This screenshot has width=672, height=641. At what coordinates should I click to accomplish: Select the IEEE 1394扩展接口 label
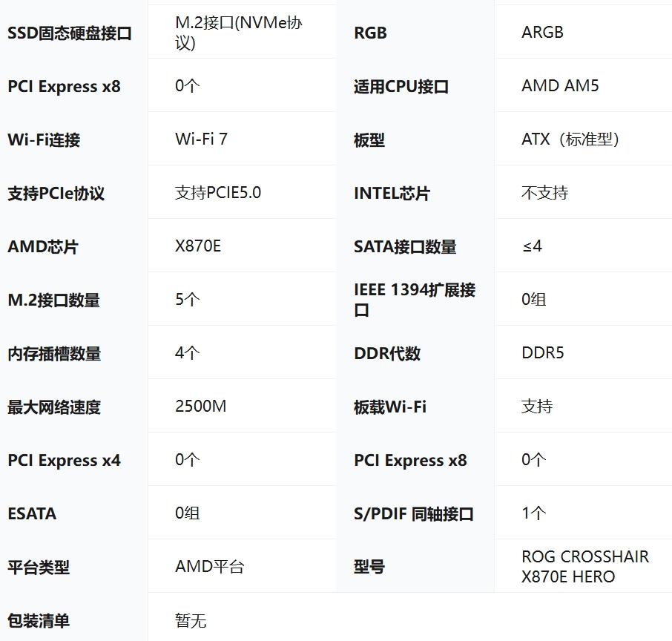[415, 300]
